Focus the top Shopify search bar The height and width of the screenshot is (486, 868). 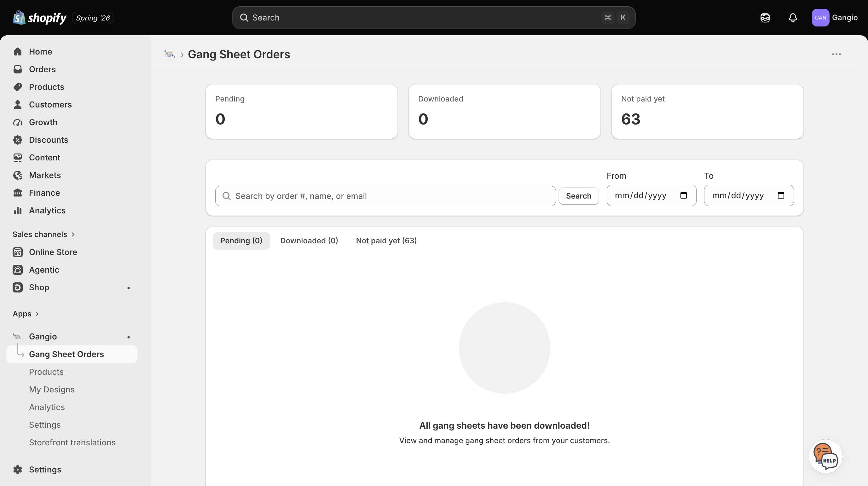pos(434,18)
